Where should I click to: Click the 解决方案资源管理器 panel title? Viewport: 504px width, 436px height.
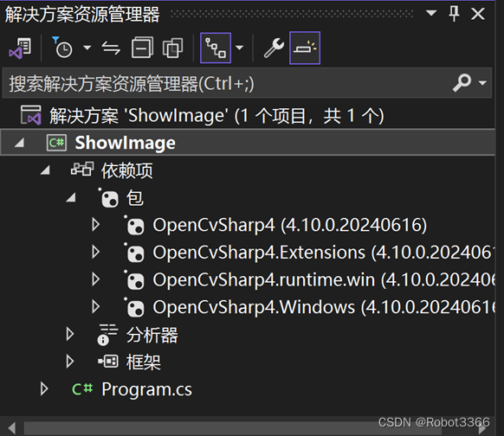tap(82, 15)
